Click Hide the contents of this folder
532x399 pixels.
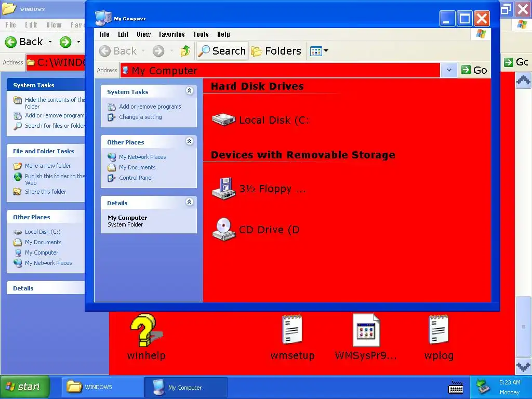click(x=55, y=103)
